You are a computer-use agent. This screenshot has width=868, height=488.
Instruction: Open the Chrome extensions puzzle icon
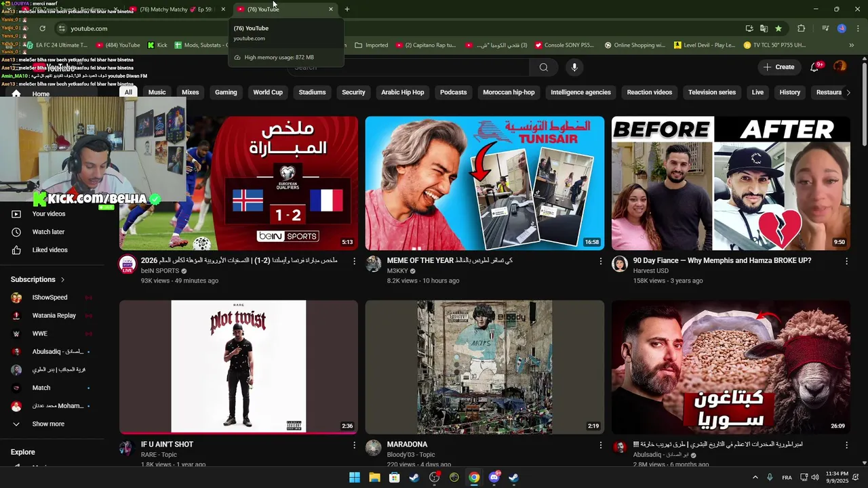pyautogui.click(x=801, y=28)
